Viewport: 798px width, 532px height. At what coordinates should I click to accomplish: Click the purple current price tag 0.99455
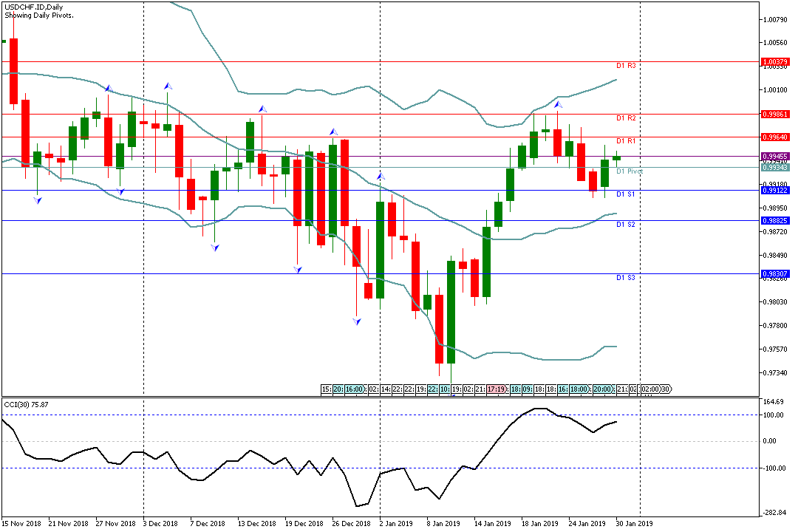click(x=776, y=157)
